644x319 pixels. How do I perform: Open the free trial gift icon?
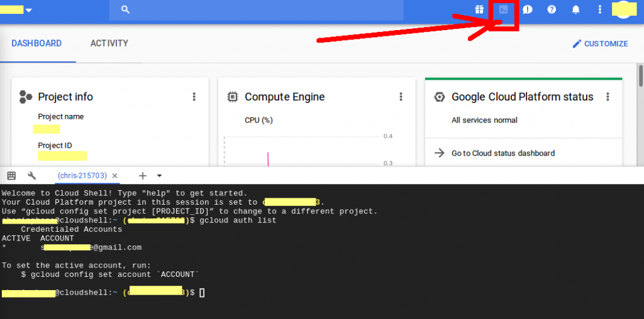479,9
